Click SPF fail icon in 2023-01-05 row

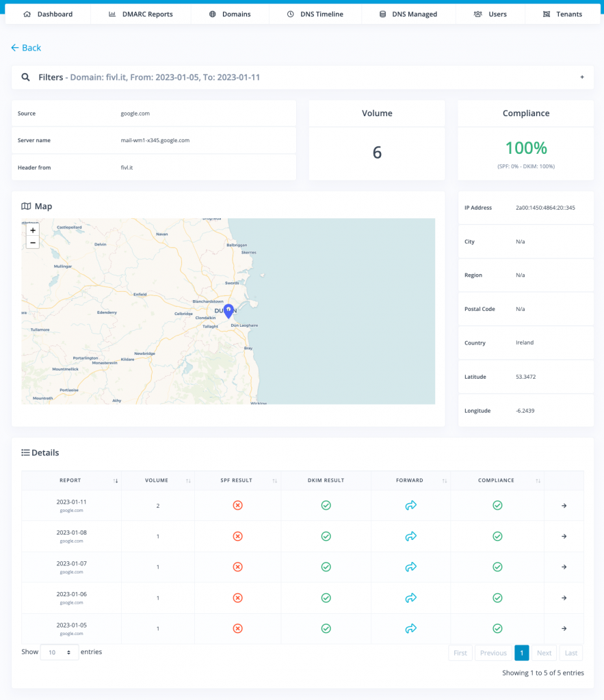point(237,629)
